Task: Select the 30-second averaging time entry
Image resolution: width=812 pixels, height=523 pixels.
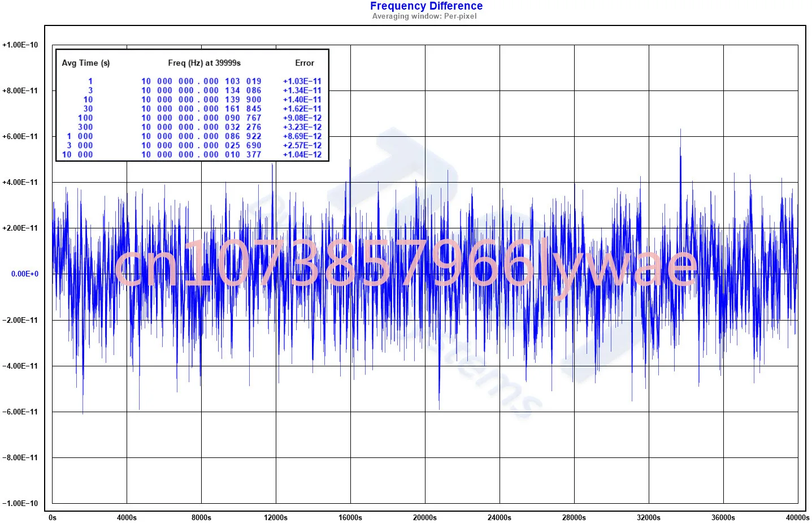Action: (88, 109)
